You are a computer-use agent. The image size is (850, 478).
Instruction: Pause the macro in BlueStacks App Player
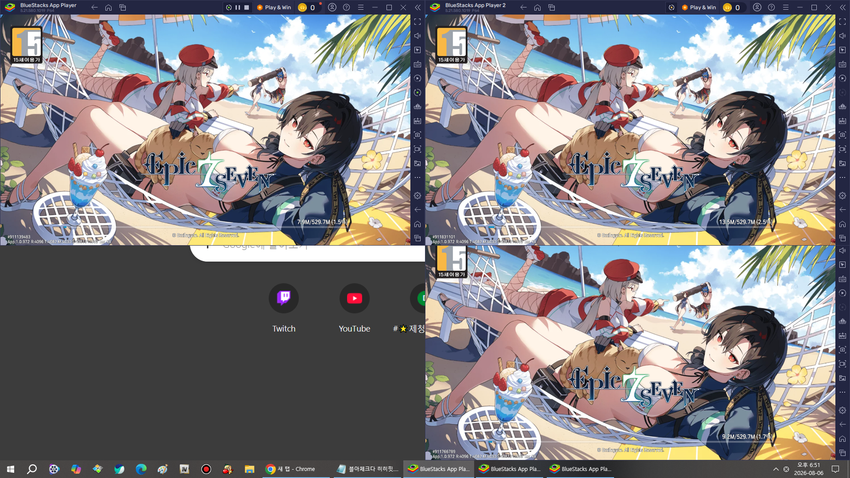(x=237, y=8)
